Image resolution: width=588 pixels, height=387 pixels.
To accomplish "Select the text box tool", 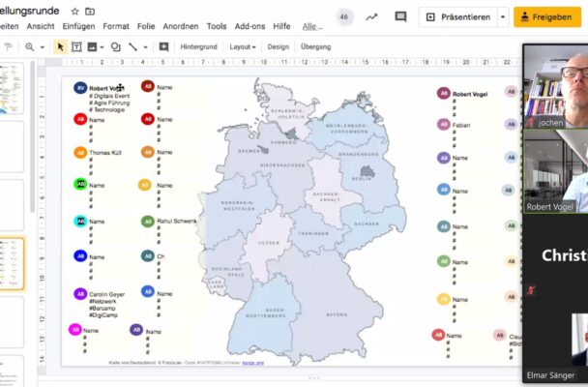I will [76, 46].
